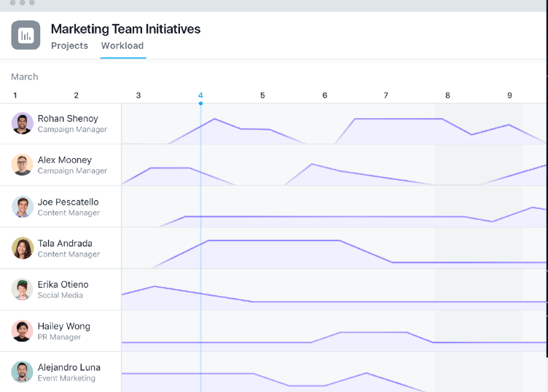Click the today marker dot on timeline

[200, 103]
